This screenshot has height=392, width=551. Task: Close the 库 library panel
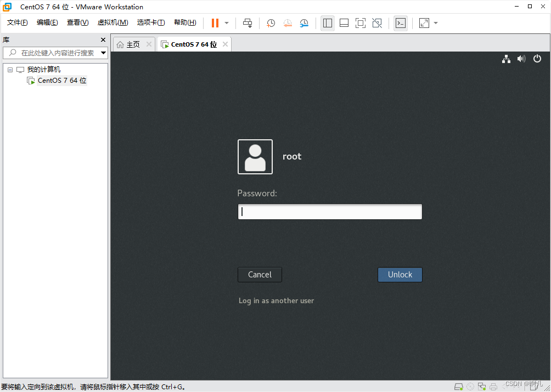[103, 39]
